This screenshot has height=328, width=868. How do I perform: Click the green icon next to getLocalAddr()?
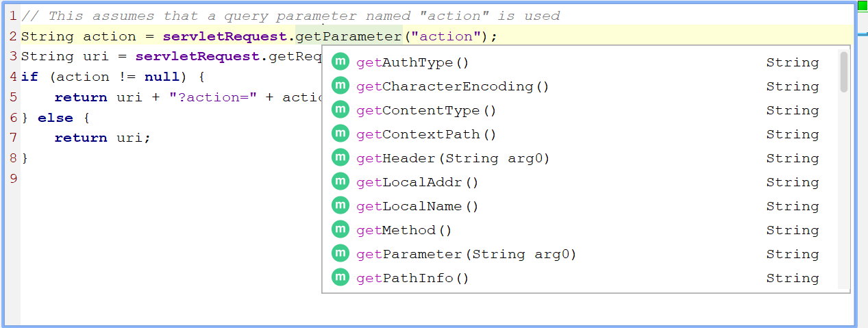tap(340, 181)
